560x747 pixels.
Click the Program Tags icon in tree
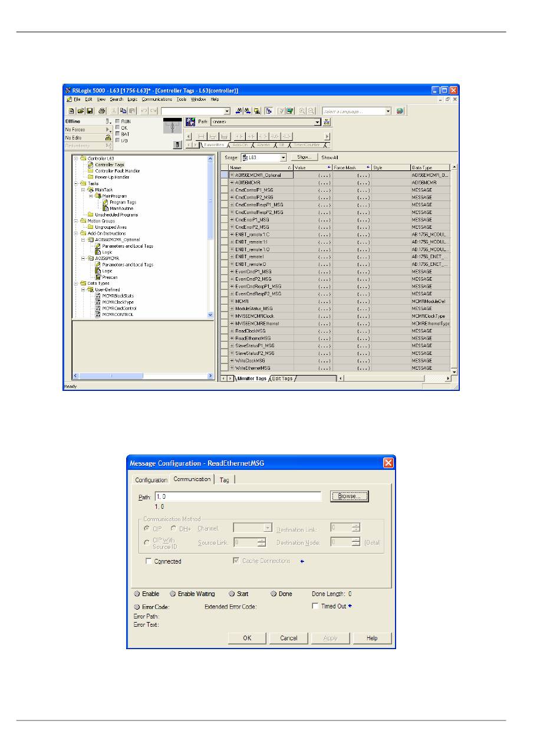tap(106, 202)
